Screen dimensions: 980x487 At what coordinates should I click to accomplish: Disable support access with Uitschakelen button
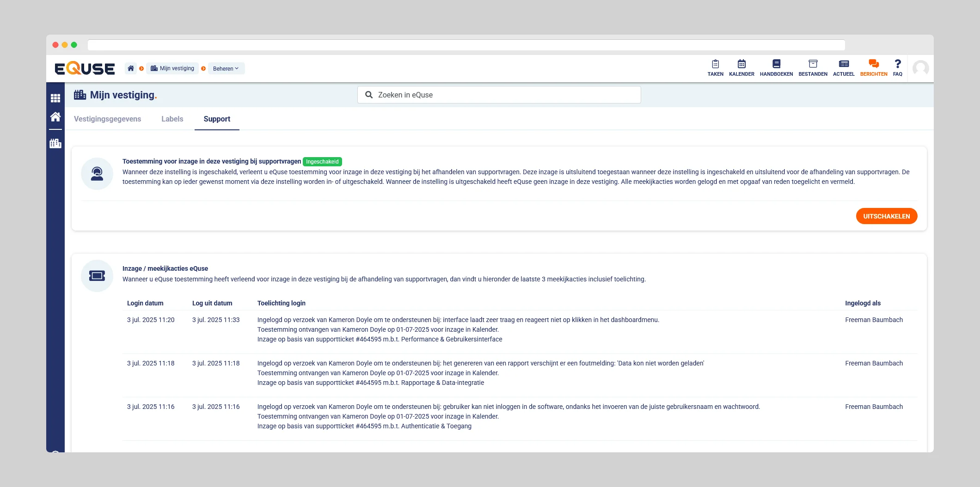point(886,216)
